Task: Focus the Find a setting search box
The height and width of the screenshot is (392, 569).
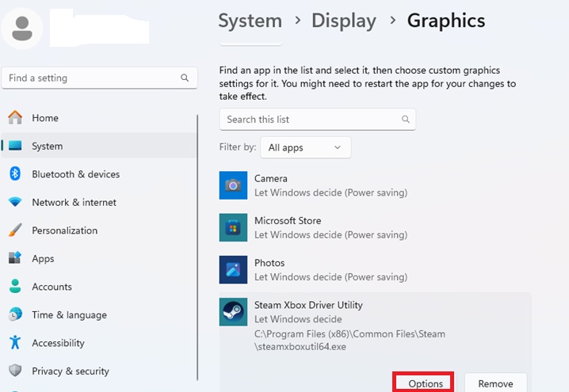Action: coord(99,78)
